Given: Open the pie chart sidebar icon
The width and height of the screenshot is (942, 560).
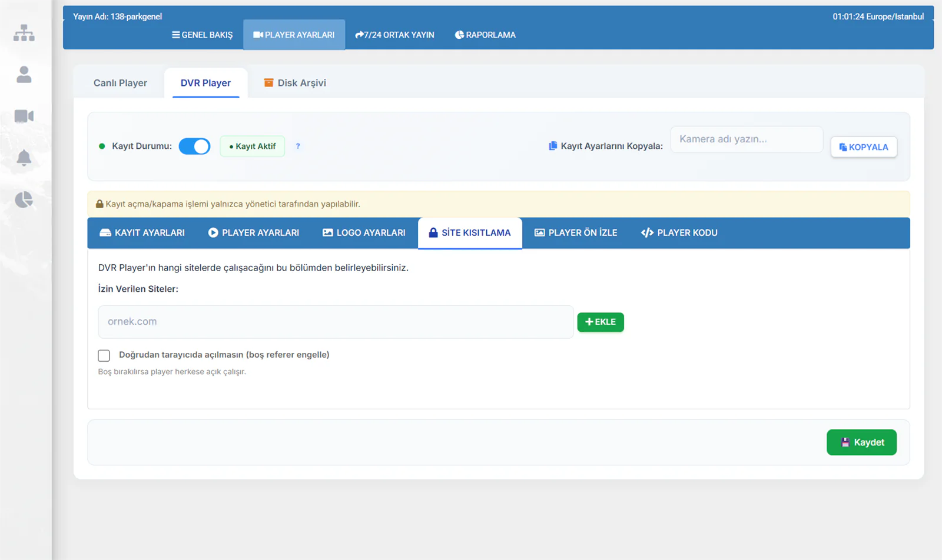Looking at the screenshot, I should 24,200.
